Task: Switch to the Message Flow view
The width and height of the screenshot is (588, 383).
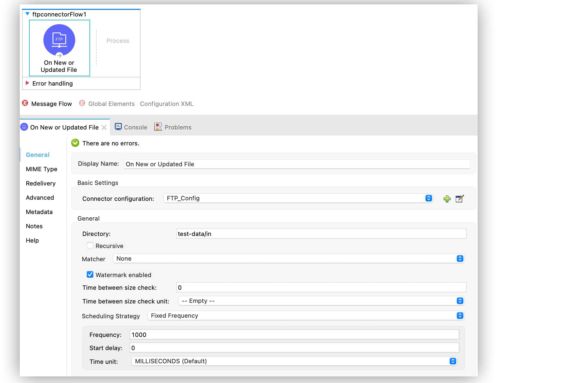Action: [52, 104]
